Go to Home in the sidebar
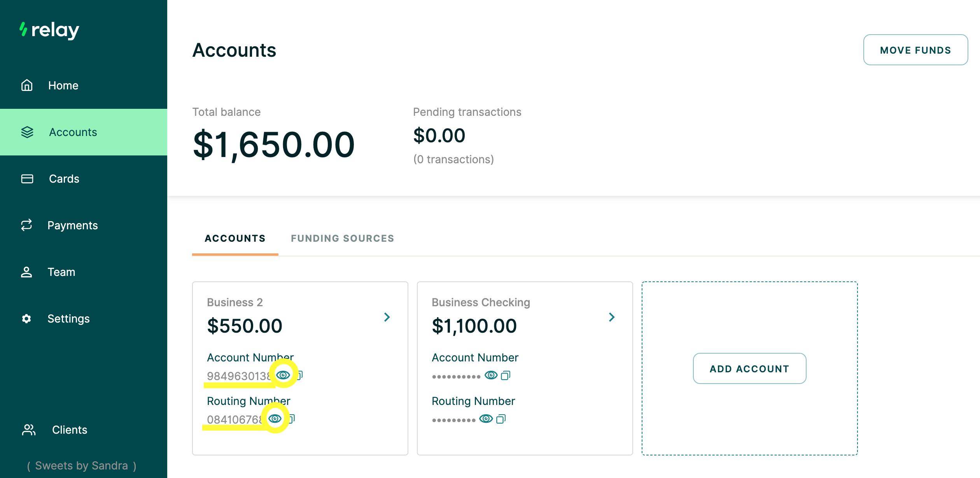Image resolution: width=980 pixels, height=478 pixels. click(x=84, y=85)
